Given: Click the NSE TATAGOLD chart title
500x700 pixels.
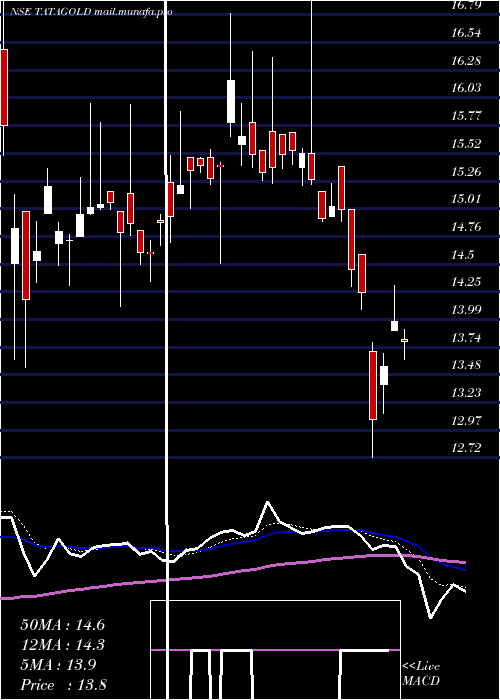Looking at the screenshot, I should pos(92,12).
